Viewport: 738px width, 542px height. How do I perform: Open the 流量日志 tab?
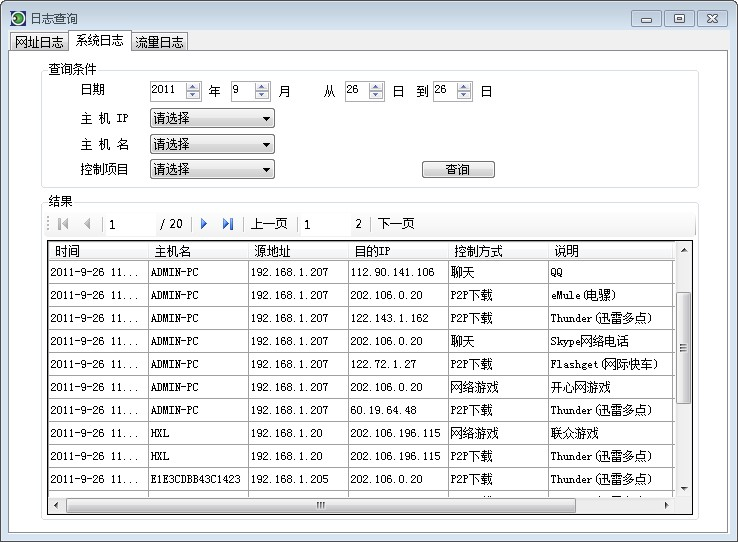coord(159,41)
